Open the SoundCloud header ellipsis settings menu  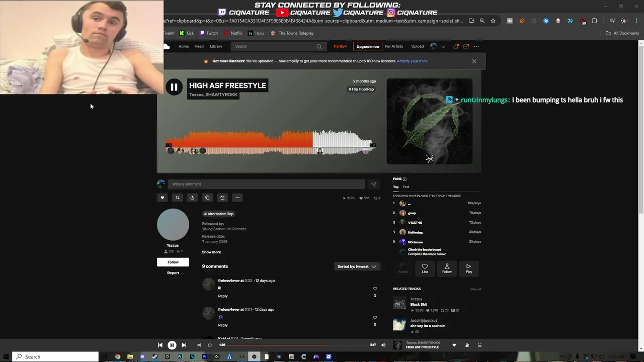coord(476,46)
